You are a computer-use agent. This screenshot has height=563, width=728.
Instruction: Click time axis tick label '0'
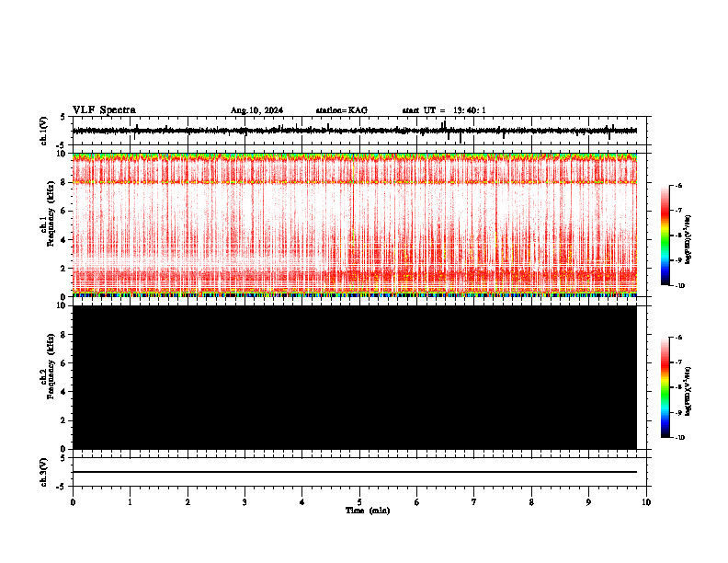[x=73, y=502]
